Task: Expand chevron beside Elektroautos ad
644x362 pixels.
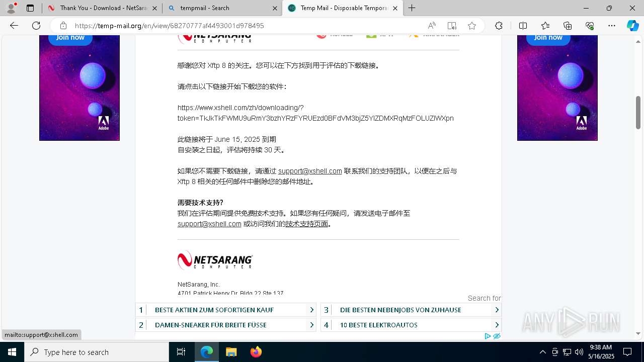Action: (x=497, y=325)
